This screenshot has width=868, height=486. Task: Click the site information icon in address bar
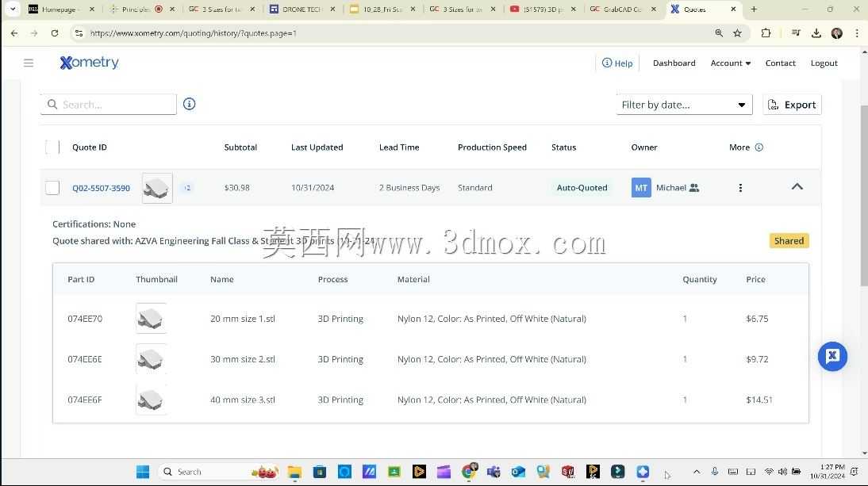79,33
